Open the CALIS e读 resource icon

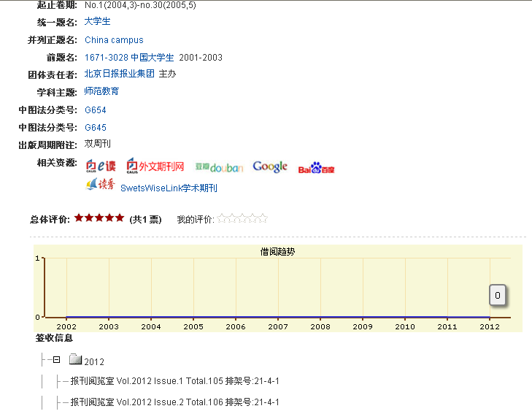101,166
